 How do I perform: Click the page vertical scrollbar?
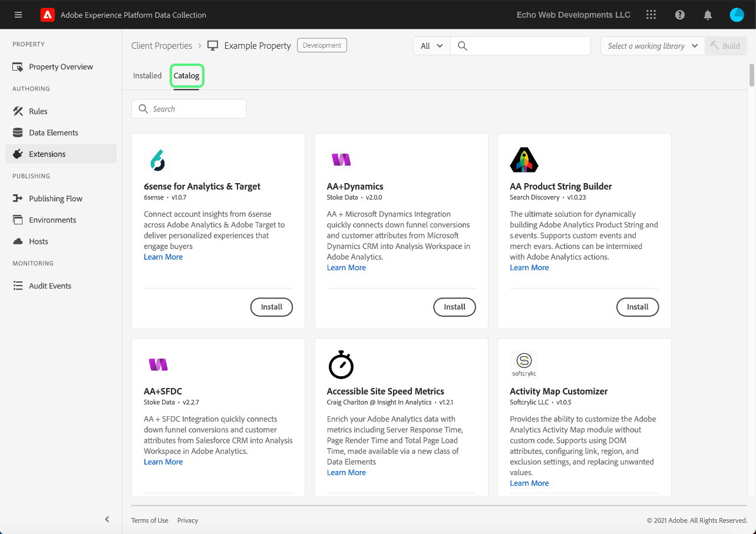click(x=751, y=75)
